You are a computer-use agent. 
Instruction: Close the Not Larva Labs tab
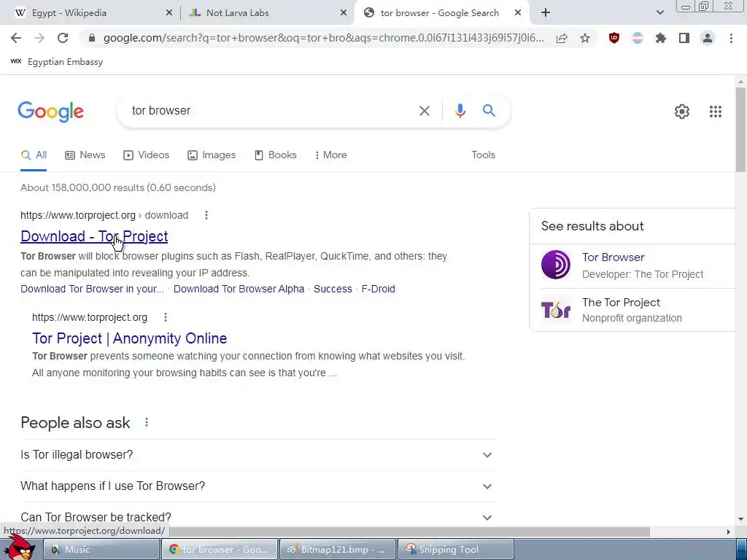click(344, 13)
